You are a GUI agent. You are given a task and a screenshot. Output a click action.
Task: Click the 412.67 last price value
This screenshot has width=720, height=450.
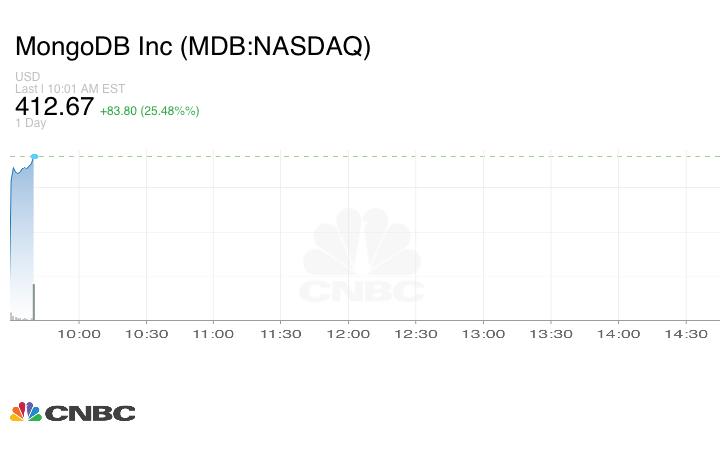pyautogui.click(x=54, y=106)
